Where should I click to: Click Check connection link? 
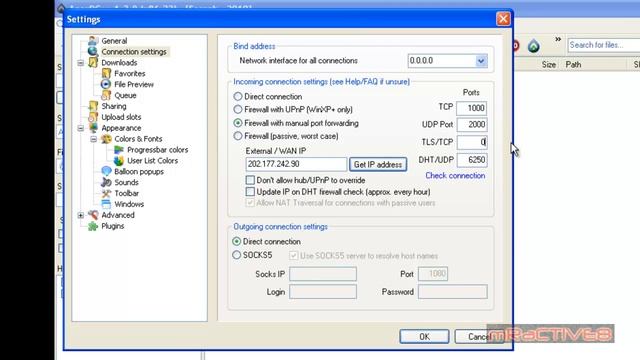[455, 176]
